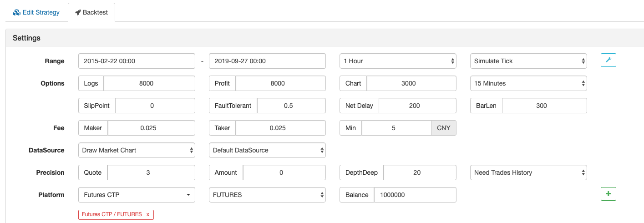Image resolution: width=644 pixels, height=223 pixels.
Task: Click the wrench settings icon button
Action: (x=609, y=61)
